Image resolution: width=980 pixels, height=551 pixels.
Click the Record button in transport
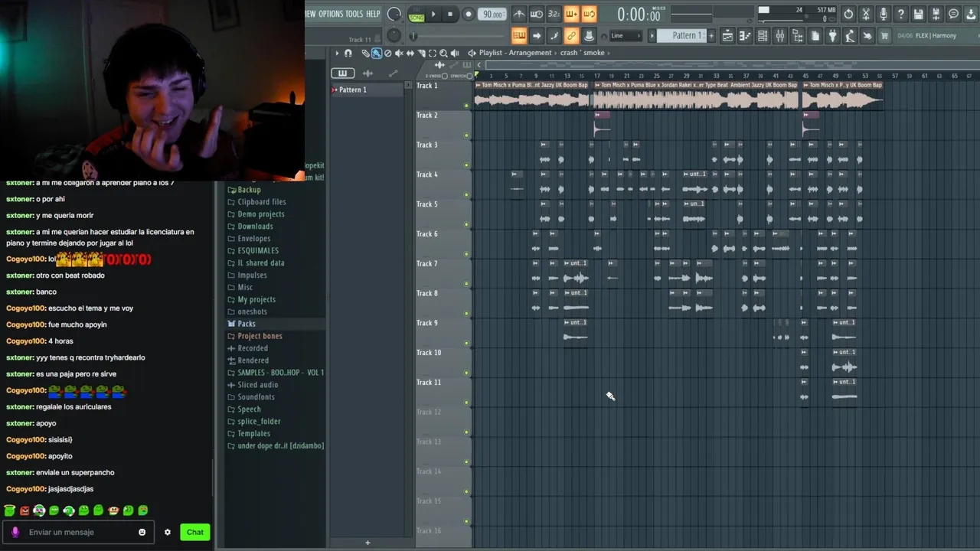[469, 14]
